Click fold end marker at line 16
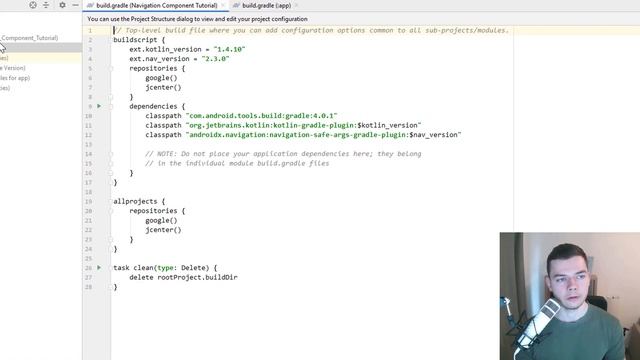The image size is (640, 360). [111, 173]
